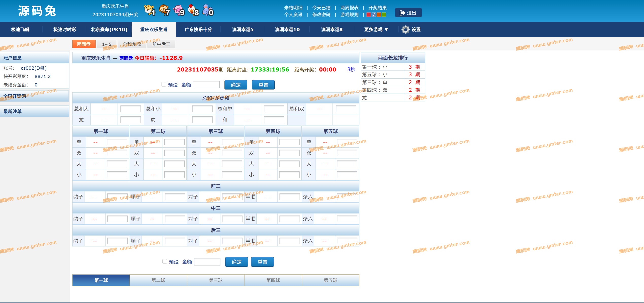Screen dimensions: 644x303
Task: Click the pig zodiac ball numbered 9
Action: click(179, 10)
